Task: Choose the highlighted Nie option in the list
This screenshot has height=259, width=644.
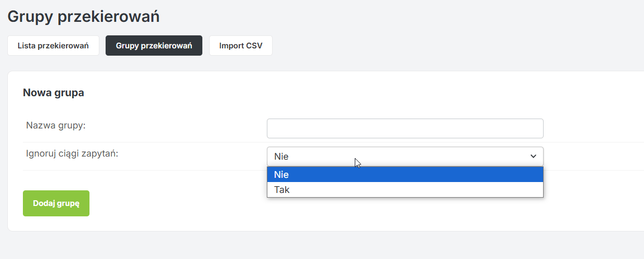Action: click(405, 175)
